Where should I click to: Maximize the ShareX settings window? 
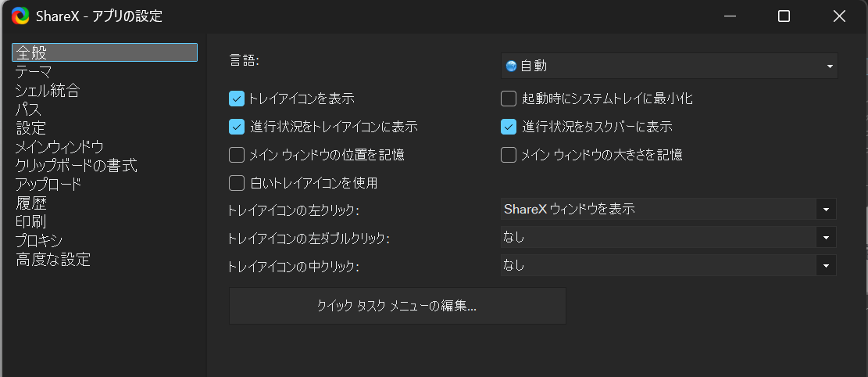coord(784,16)
